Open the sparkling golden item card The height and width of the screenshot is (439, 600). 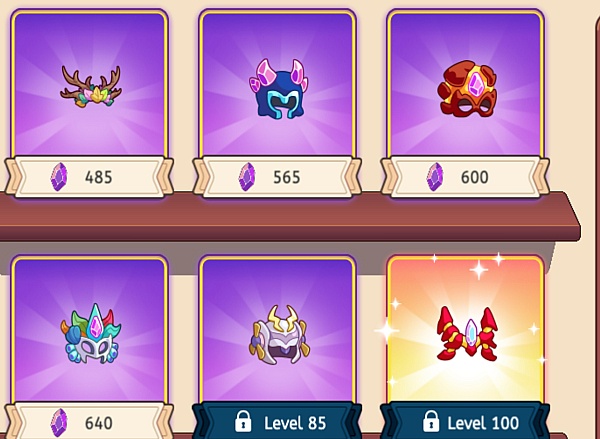pyautogui.click(x=466, y=330)
